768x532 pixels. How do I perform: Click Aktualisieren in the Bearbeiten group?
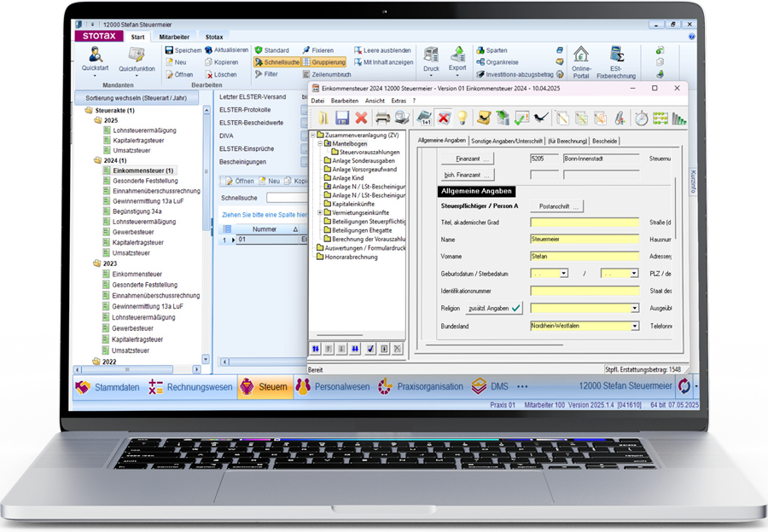(x=227, y=50)
